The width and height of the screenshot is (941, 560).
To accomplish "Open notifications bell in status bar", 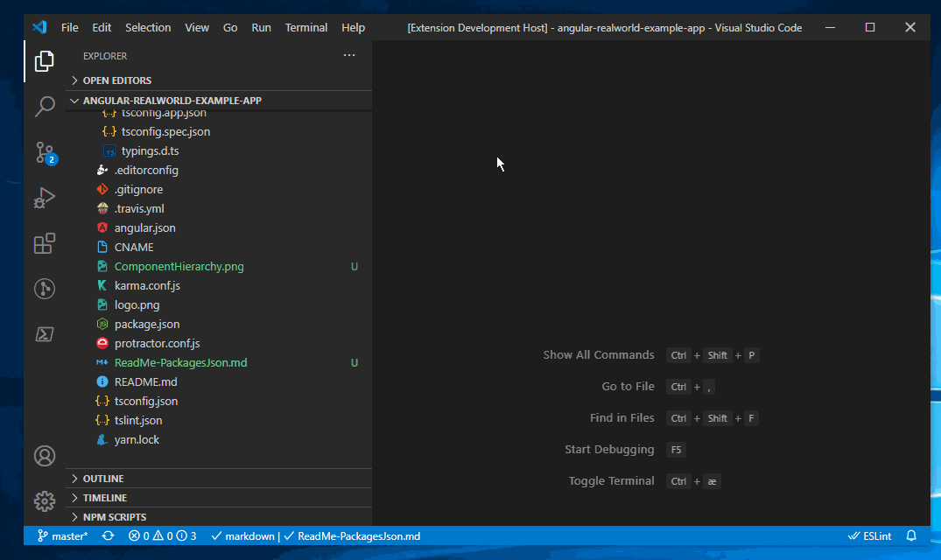I will pyautogui.click(x=911, y=536).
